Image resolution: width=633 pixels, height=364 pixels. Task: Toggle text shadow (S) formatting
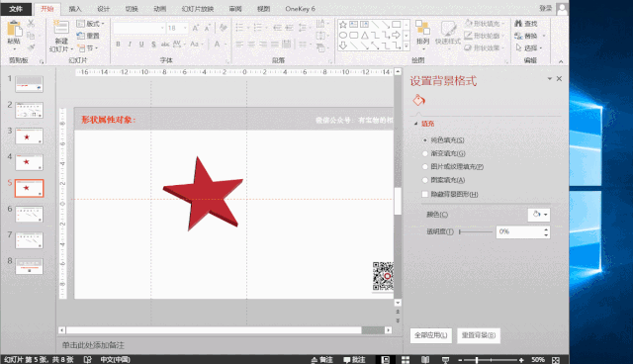pos(153,44)
